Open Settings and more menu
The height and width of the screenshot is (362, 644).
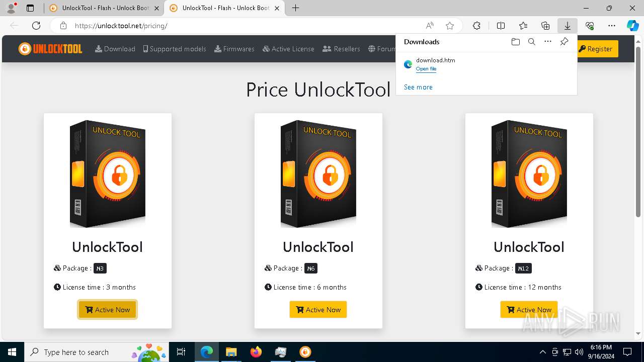(x=612, y=26)
